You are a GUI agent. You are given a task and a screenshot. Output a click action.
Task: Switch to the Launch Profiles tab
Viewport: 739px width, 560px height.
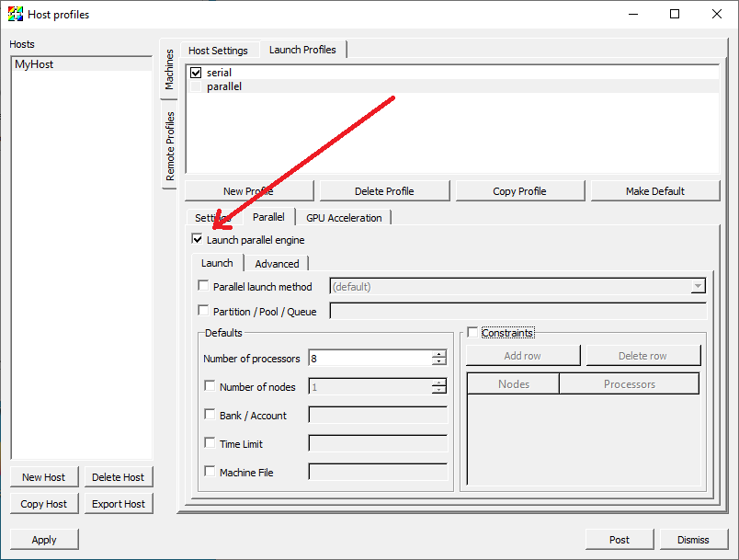(x=302, y=50)
